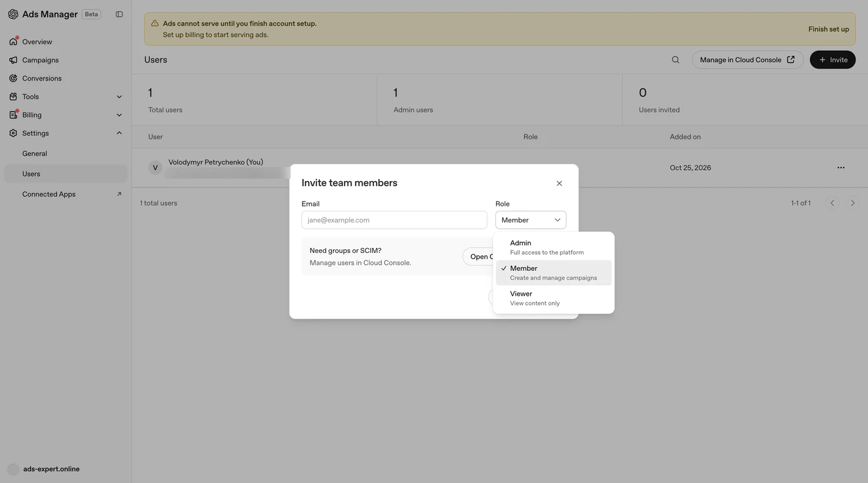Click the warning triangle in the setup banner
This screenshot has width=868, height=483.
[155, 24]
